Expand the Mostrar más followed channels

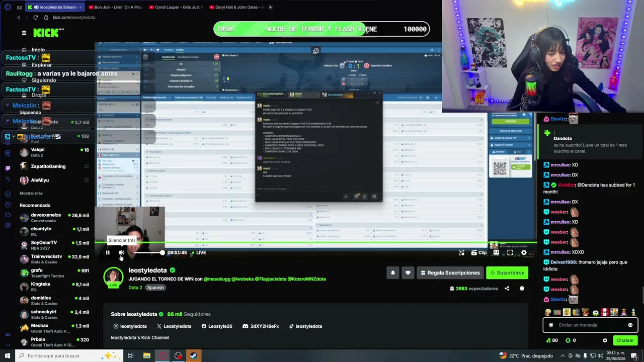click(x=31, y=193)
